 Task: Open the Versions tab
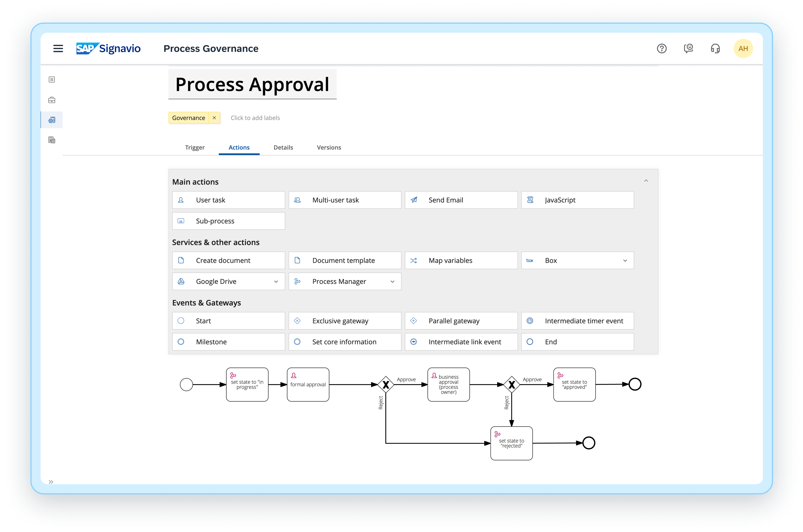(x=328, y=147)
